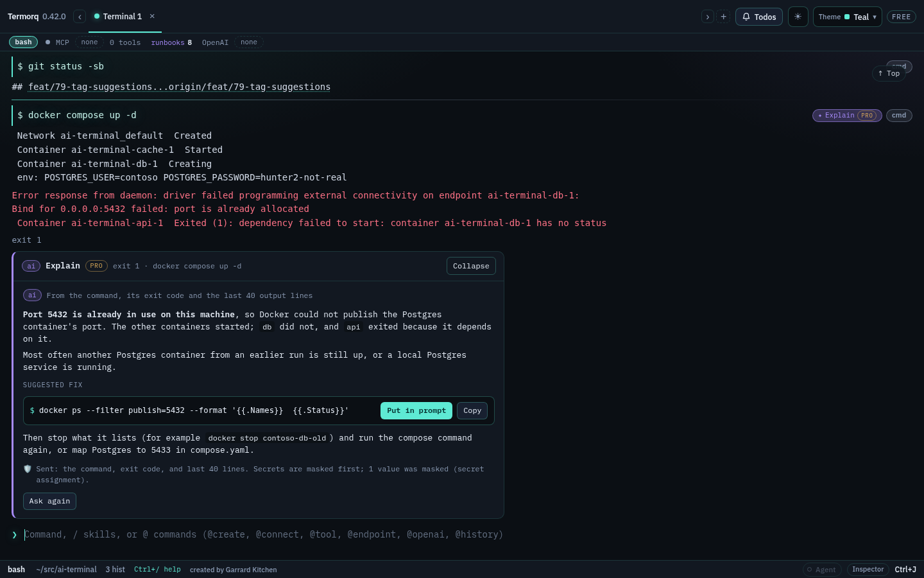
Task: Open the 3 hist history entry
Action: pyautogui.click(x=116, y=570)
